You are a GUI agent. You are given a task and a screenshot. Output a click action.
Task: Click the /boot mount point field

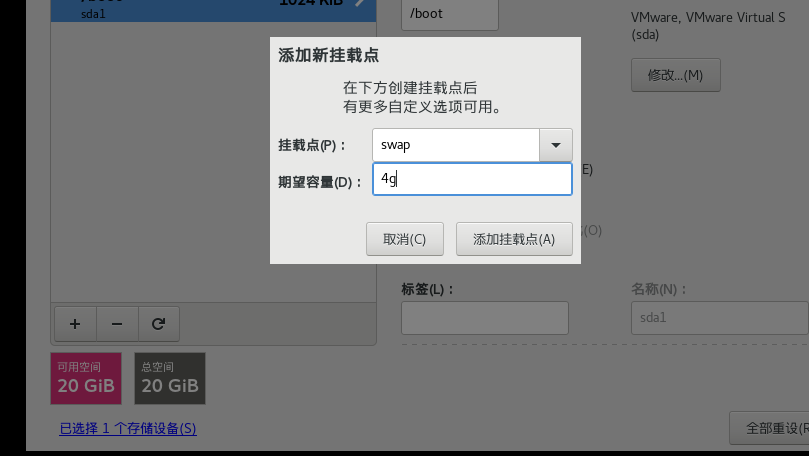pos(450,14)
